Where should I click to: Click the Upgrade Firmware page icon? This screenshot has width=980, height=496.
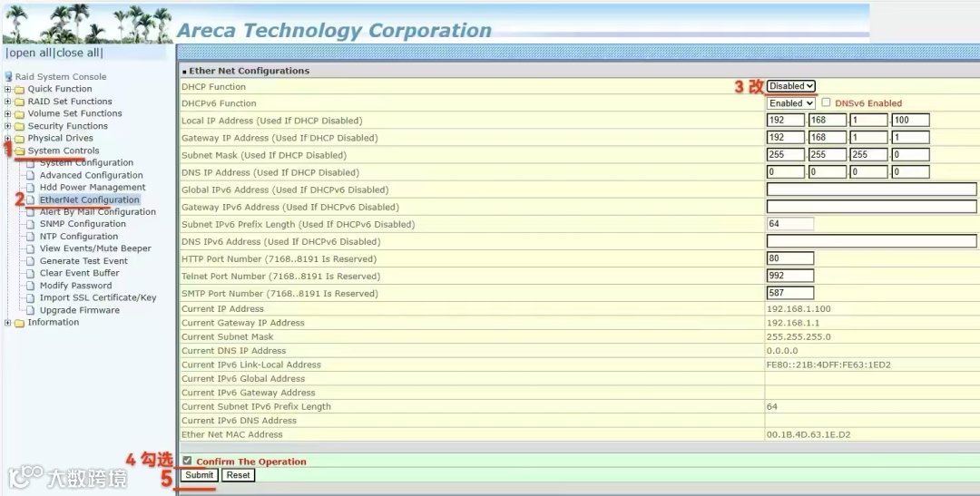pyautogui.click(x=30, y=310)
